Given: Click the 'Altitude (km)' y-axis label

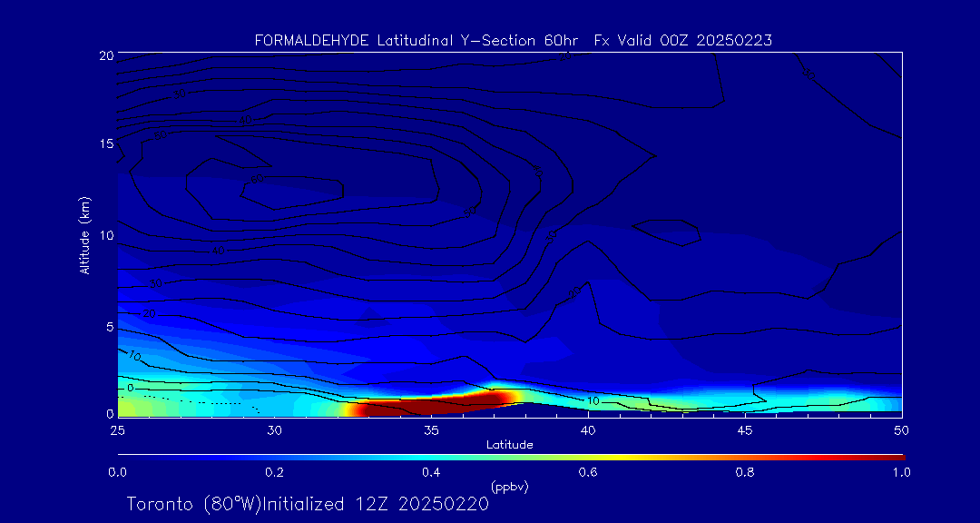Looking at the screenshot, I should point(85,235).
